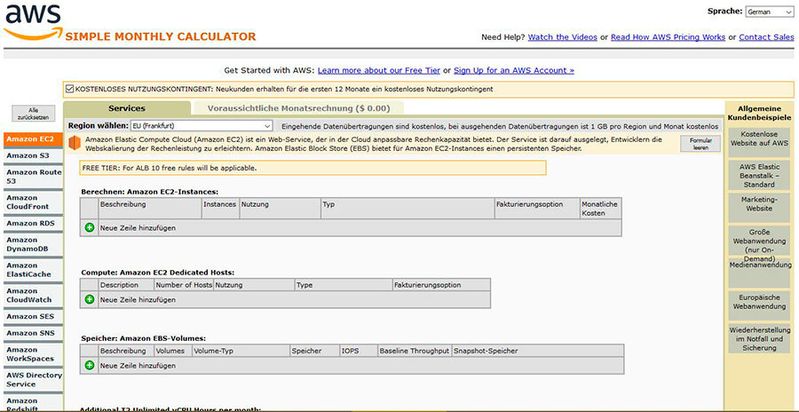Click the Monatliche Kosten column header
This screenshot has width=799, height=412.
600,208
